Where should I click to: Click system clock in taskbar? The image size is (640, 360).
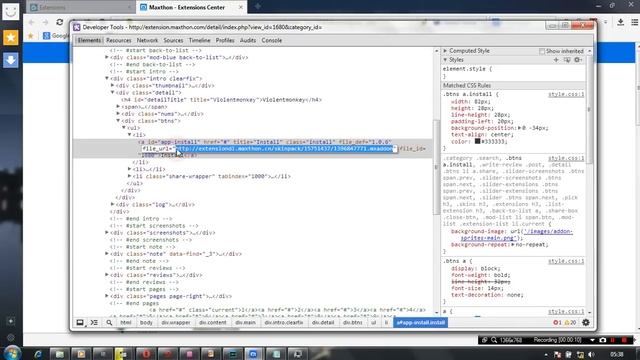(x=617, y=354)
